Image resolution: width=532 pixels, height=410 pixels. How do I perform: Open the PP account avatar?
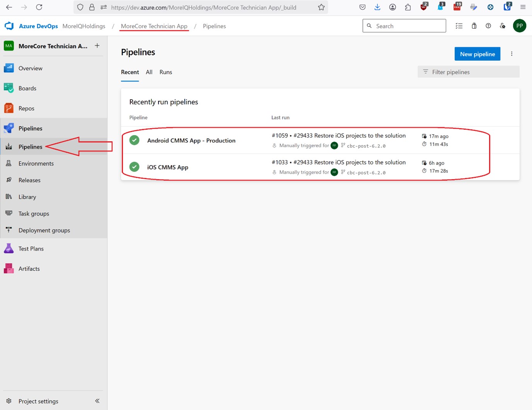tap(519, 26)
